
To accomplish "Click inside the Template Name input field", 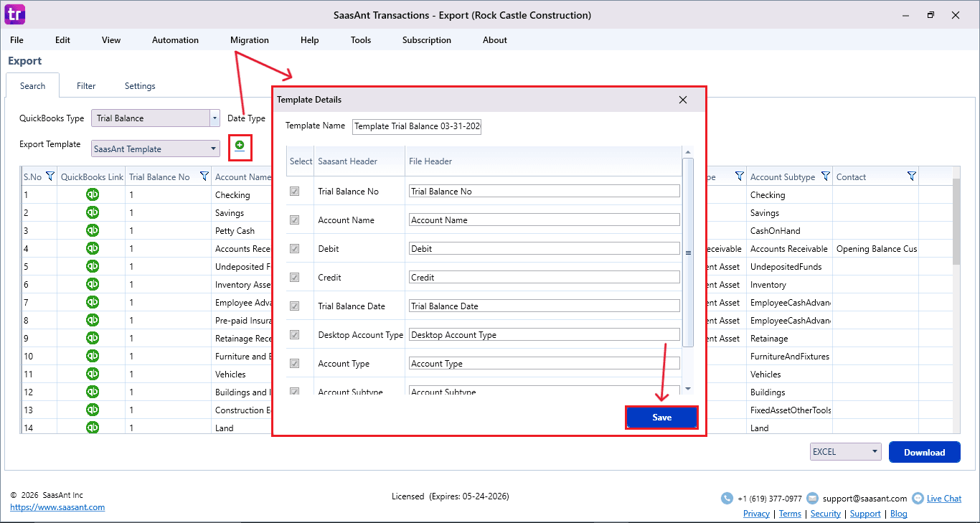I will point(416,126).
